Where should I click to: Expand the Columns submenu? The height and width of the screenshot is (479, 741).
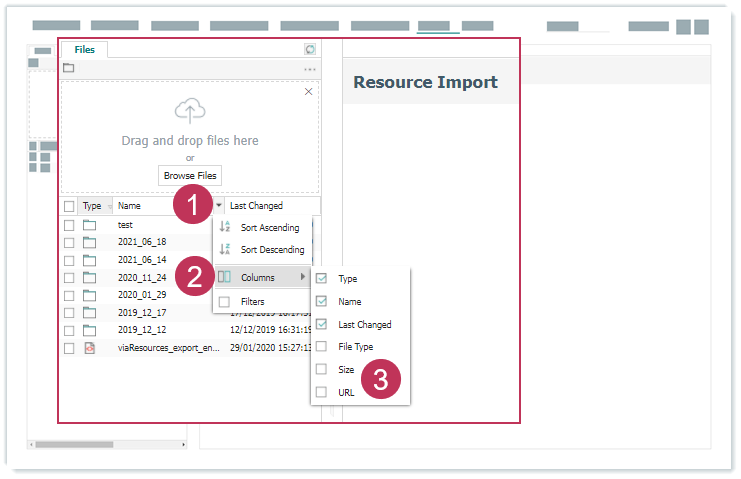tap(258, 277)
